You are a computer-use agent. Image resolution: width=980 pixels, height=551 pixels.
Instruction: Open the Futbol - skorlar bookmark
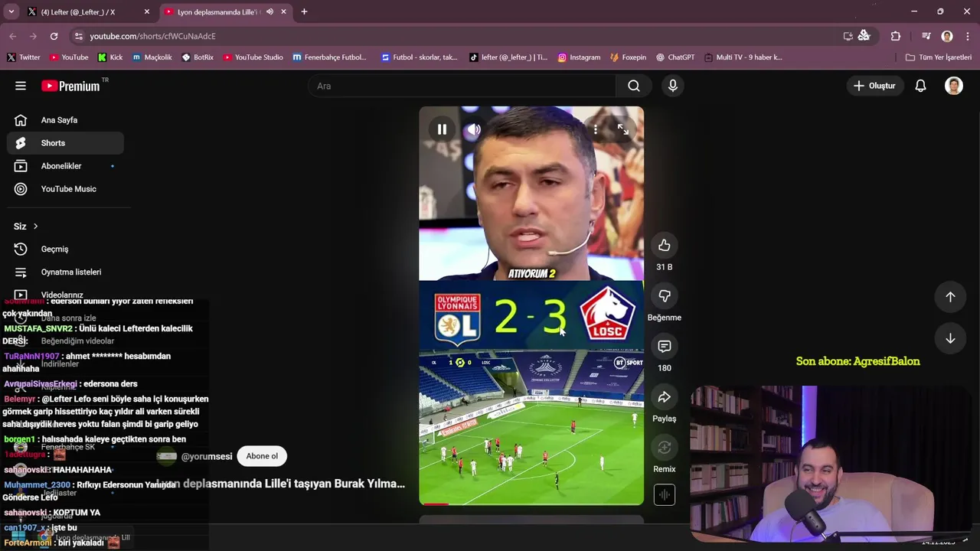pyautogui.click(x=419, y=57)
